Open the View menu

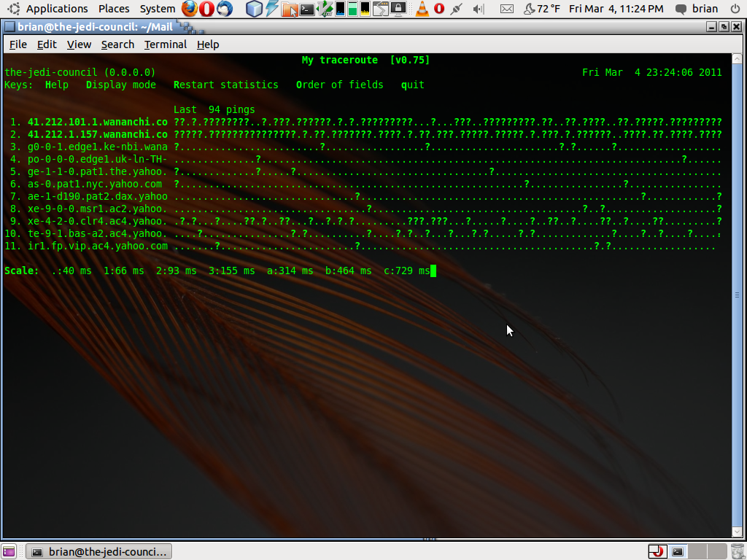(x=79, y=44)
